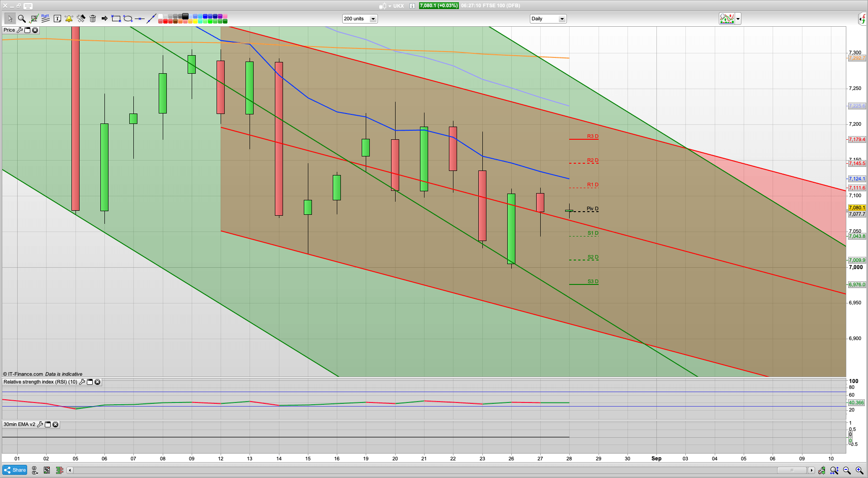Zoom out with the minus magnifier

tap(847, 470)
